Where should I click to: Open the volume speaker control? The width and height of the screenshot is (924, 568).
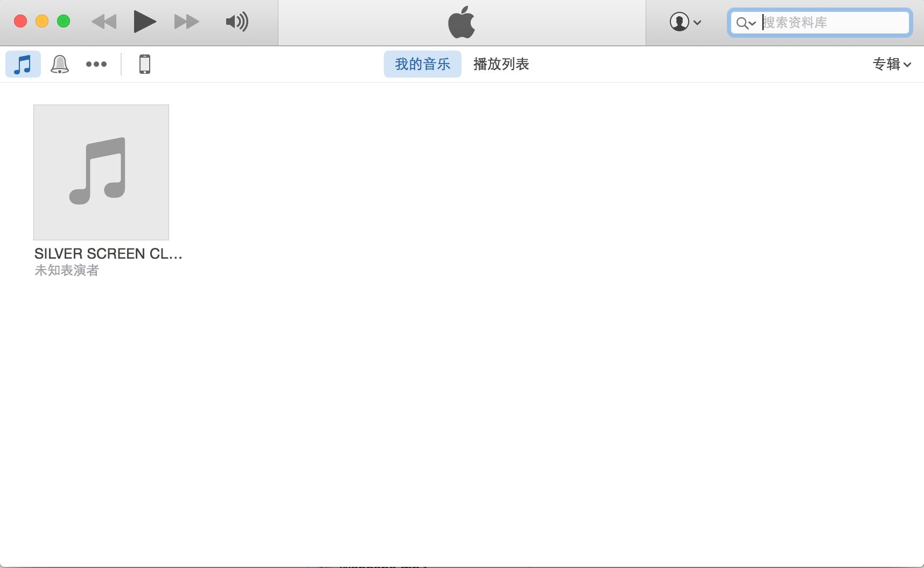237,22
